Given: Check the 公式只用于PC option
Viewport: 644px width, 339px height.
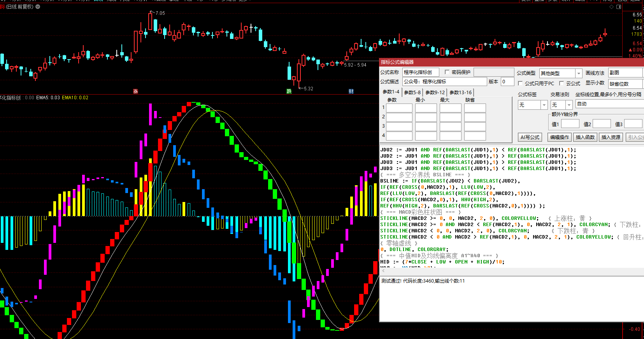Looking at the screenshot, I should pyautogui.click(x=520, y=83).
